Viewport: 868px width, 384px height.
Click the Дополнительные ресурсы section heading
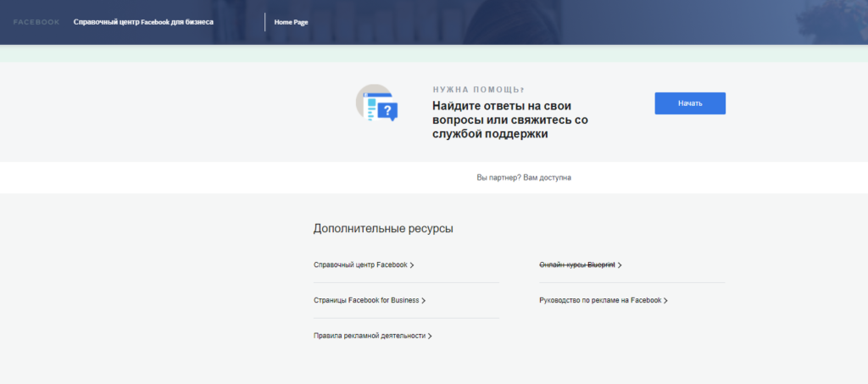point(383,229)
